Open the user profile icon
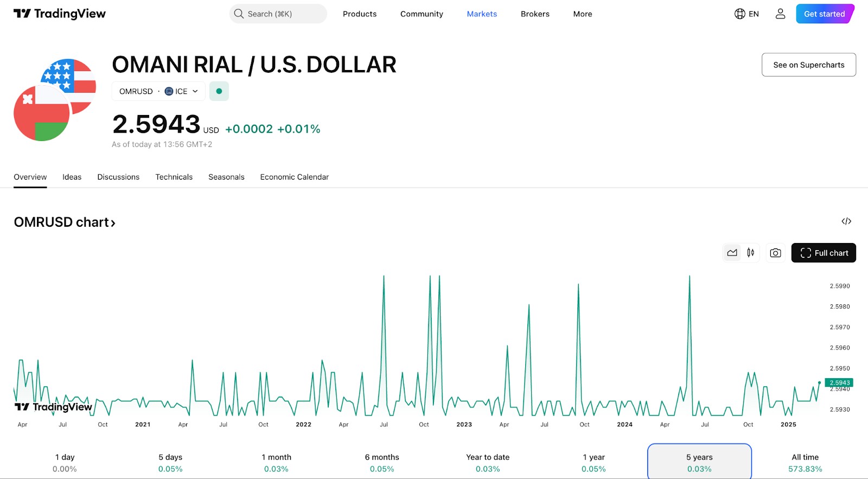Screen dimensions: 868x479 (x=780, y=14)
